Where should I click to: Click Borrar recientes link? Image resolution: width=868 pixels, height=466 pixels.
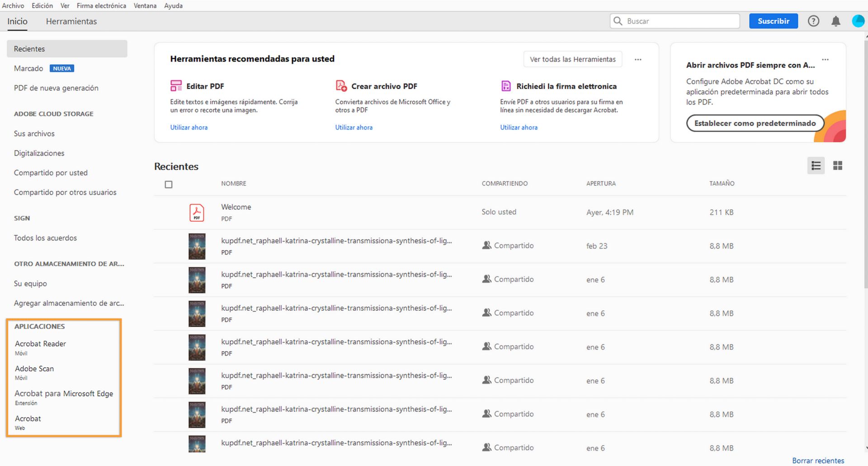tap(818, 461)
